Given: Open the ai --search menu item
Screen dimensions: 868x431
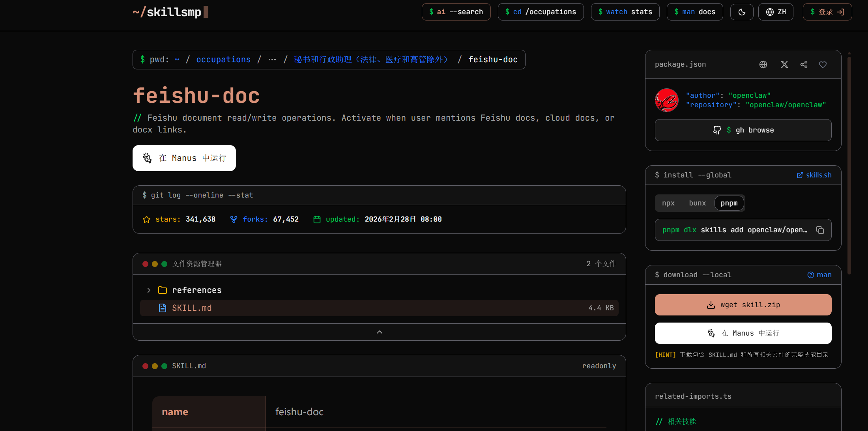Looking at the screenshot, I should pos(456,12).
